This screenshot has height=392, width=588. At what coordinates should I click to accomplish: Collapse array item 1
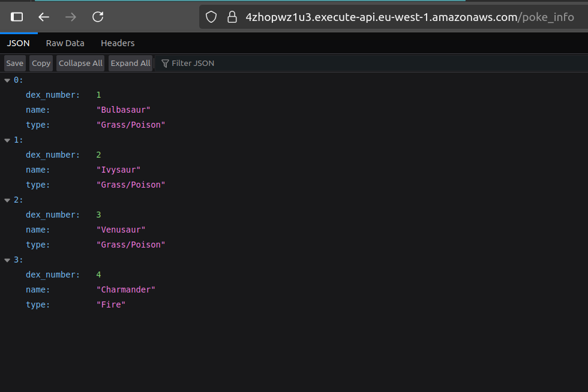click(7, 140)
